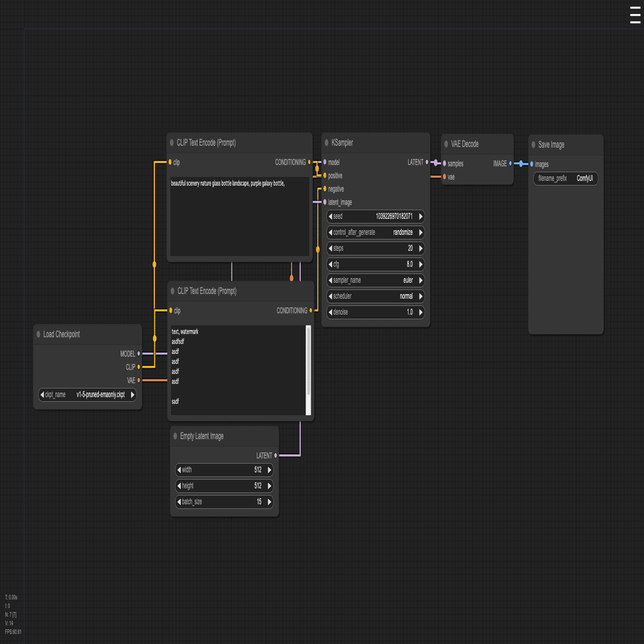Image resolution: width=644 pixels, height=644 pixels.
Task: Click the VAE Decode node's collapse dot
Action: tap(446, 144)
